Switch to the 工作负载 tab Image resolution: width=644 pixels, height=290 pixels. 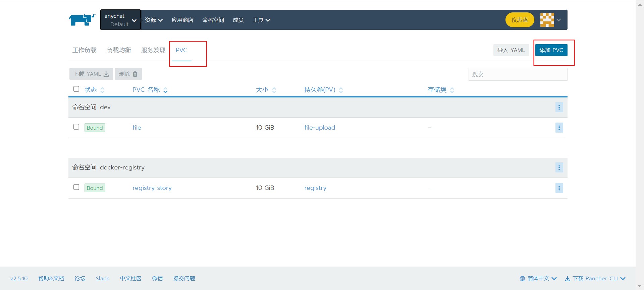[84, 50]
